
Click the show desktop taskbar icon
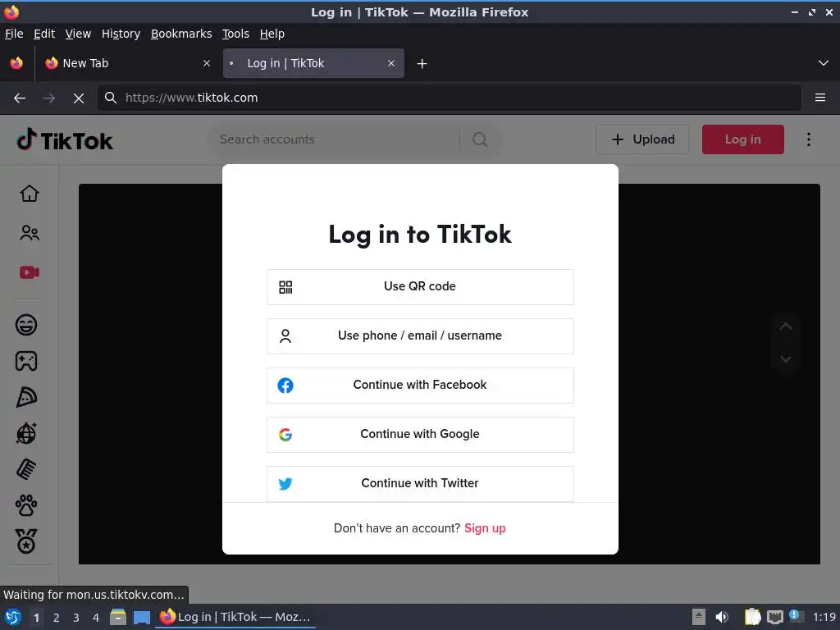click(x=142, y=618)
